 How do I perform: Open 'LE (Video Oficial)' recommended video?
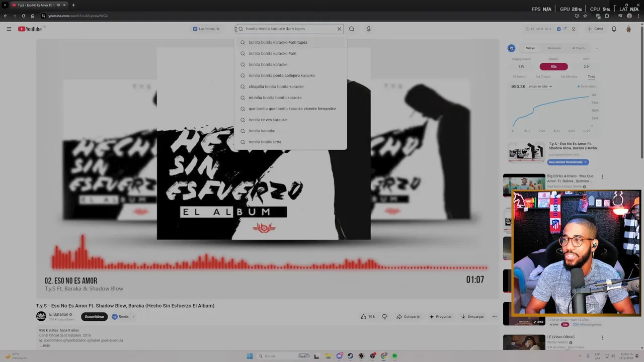point(561,337)
